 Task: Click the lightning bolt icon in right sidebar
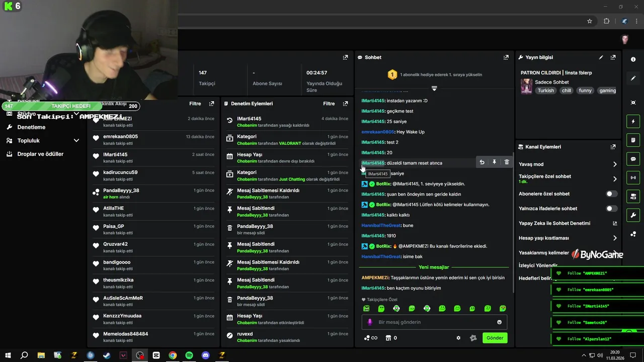coord(633,121)
